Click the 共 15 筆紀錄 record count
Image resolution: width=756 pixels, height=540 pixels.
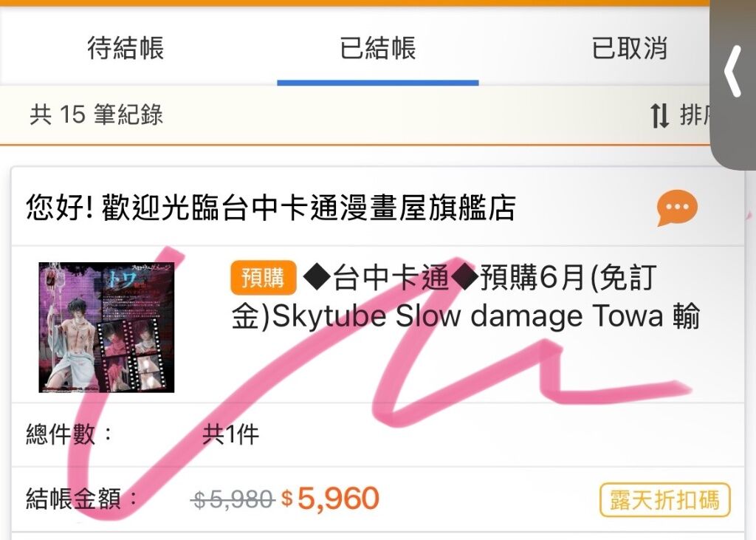click(97, 115)
